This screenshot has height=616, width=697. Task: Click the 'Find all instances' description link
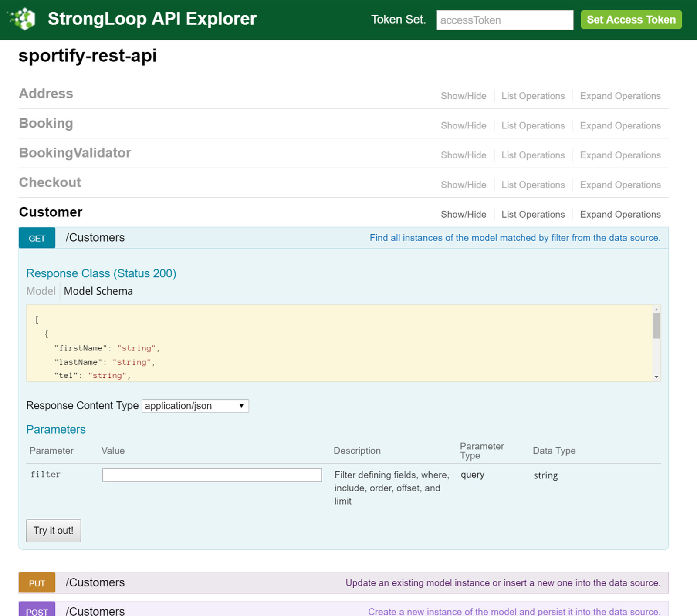[515, 238]
